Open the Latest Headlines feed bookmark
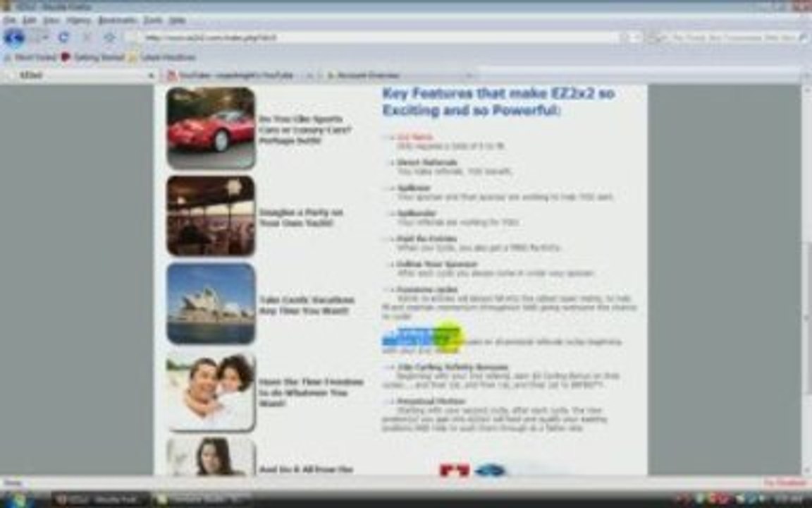Screen dimensions: 812x508 coord(163,57)
